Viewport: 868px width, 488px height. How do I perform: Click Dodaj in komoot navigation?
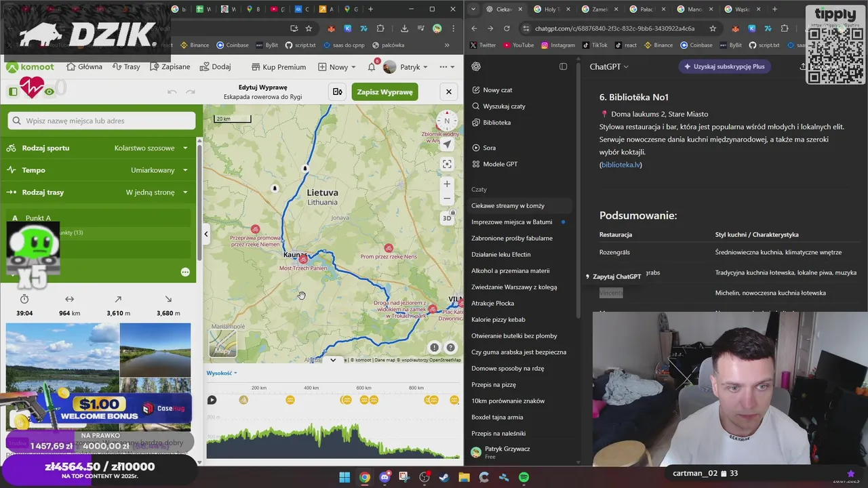[x=216, y=67]
